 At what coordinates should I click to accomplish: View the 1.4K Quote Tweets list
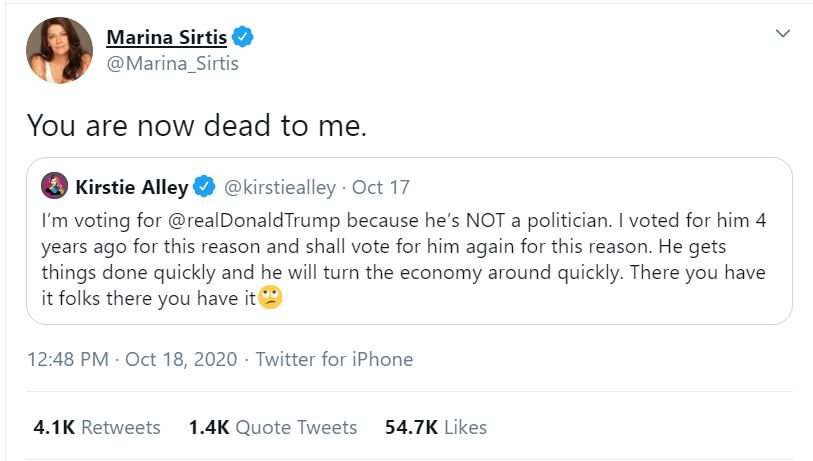(272, 427)
